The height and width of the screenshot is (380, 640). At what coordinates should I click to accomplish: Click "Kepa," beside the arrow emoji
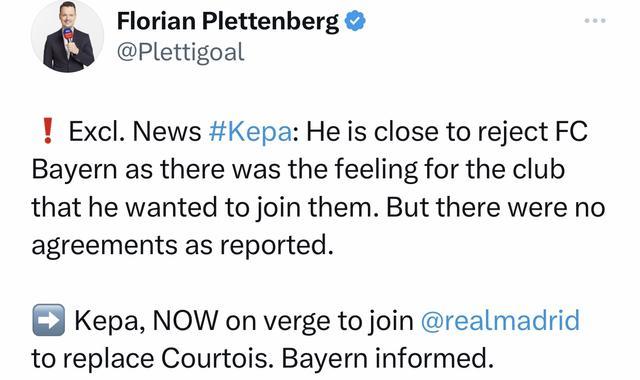tap(110, 321)
